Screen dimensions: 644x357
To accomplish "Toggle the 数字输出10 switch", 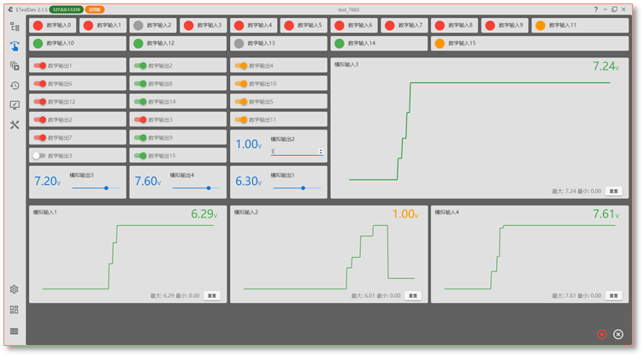I will 241,84.
